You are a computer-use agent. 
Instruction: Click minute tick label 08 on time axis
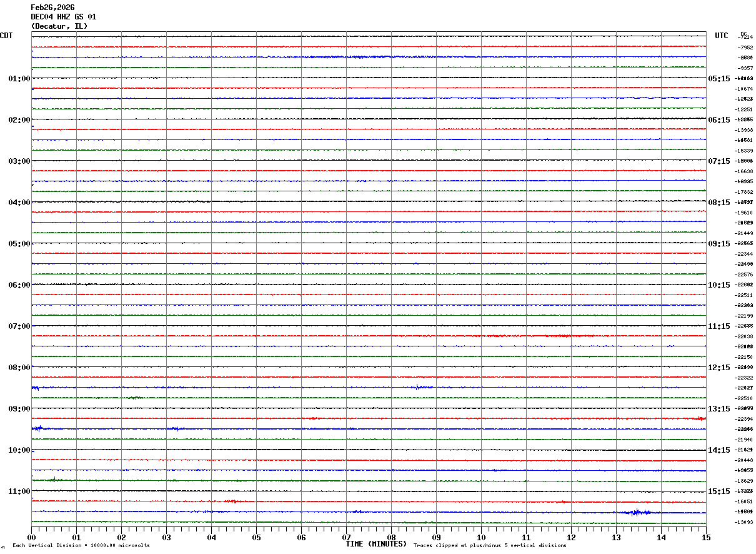coord(391,536)
